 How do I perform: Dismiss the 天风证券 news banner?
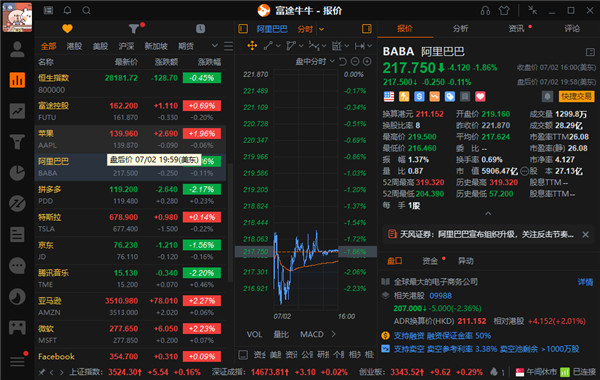coord(585,235)
